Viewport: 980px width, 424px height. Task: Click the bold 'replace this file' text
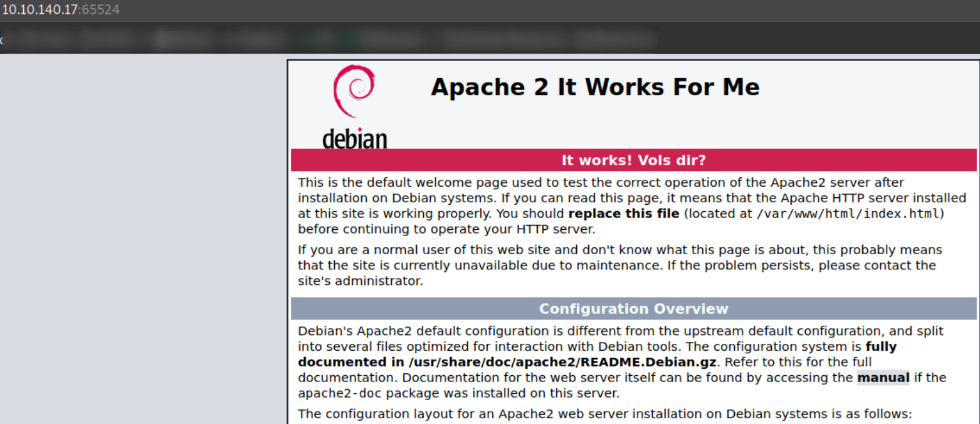click(x=623, y=214)
